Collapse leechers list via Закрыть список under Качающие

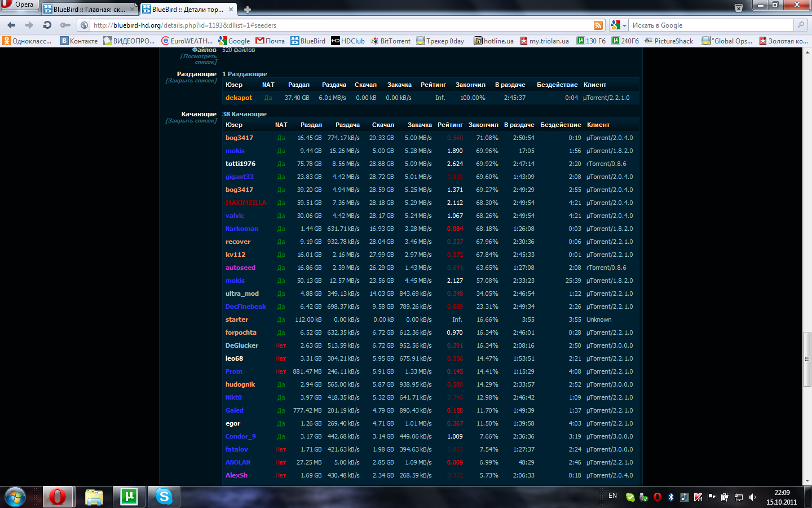191,120
